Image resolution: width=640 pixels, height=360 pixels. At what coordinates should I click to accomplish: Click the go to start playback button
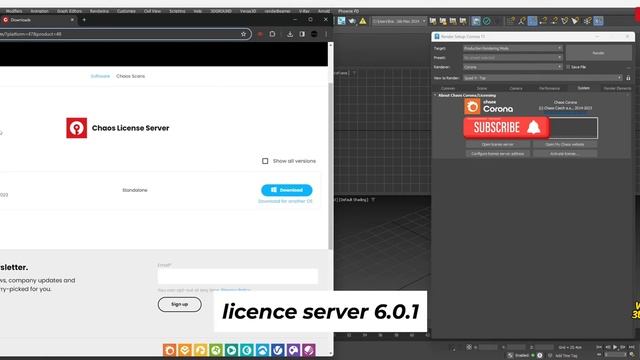(599, 347)
